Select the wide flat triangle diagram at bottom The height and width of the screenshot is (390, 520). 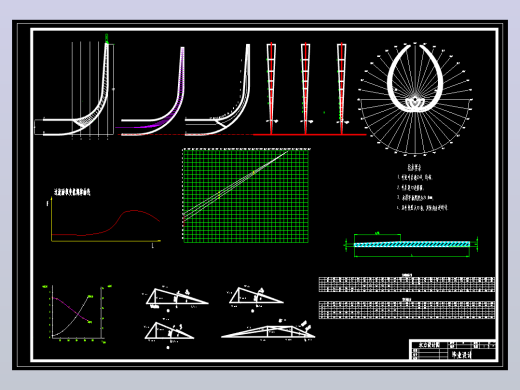[x=268, y=330]
